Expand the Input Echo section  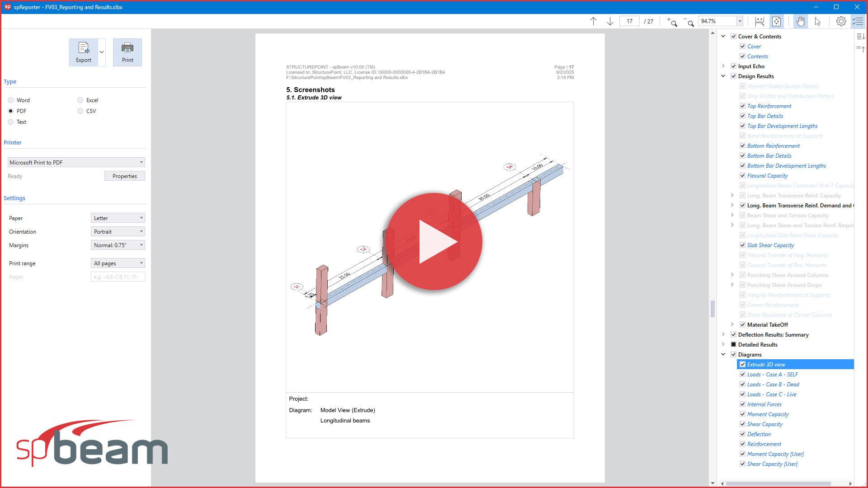[723, 66]
